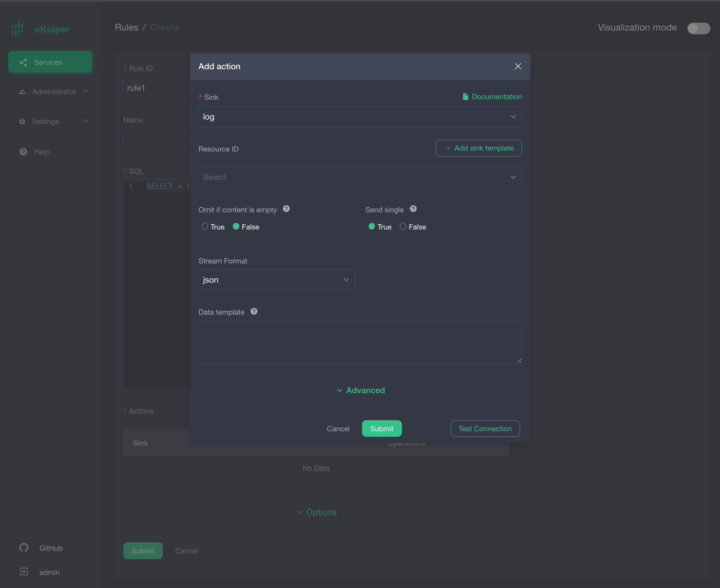Click the eKuiper logo icon
The height and width of the screenshot is (588, 720).
[17, 29]
